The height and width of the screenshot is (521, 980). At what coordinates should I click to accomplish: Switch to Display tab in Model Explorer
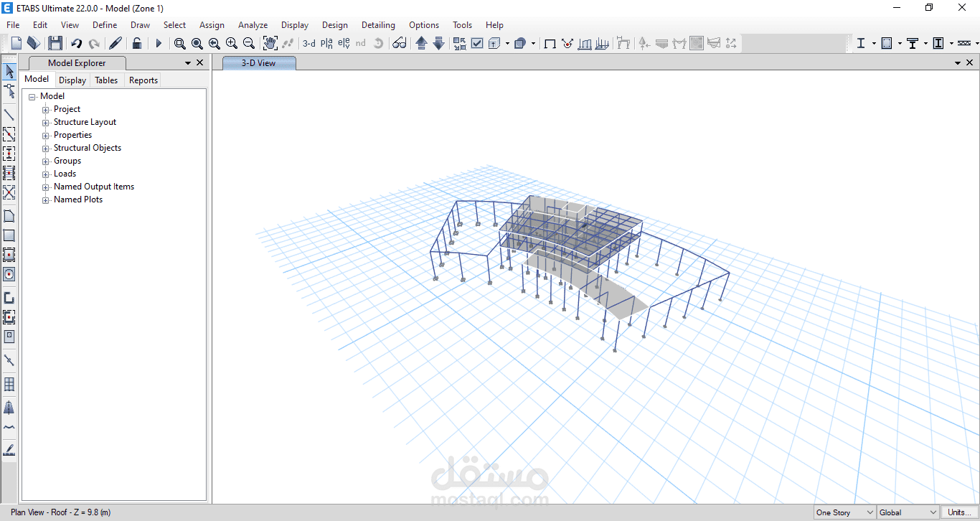tap(72, 80)
